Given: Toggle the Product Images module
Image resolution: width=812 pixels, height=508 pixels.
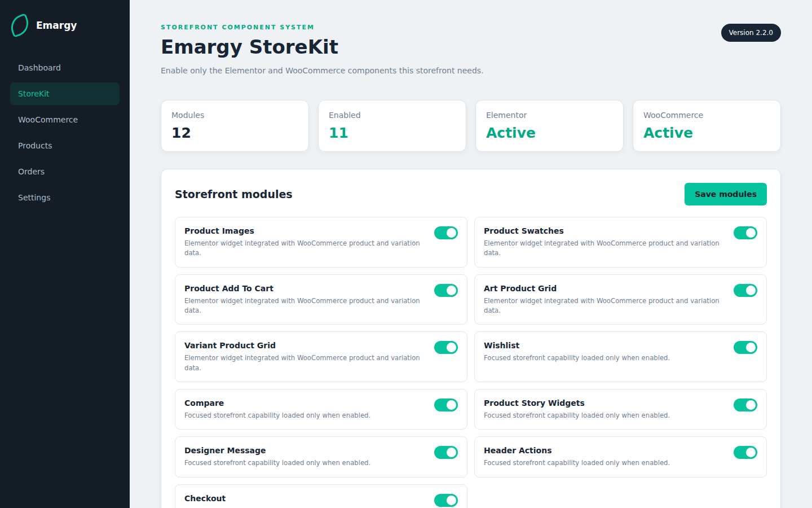Looking at the screenshot, I should click(446, 233).
